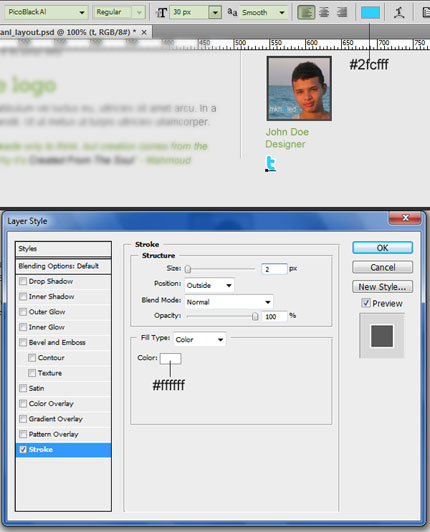Select the Stroke label
430x532 pixels.
(x=41, y=450)
